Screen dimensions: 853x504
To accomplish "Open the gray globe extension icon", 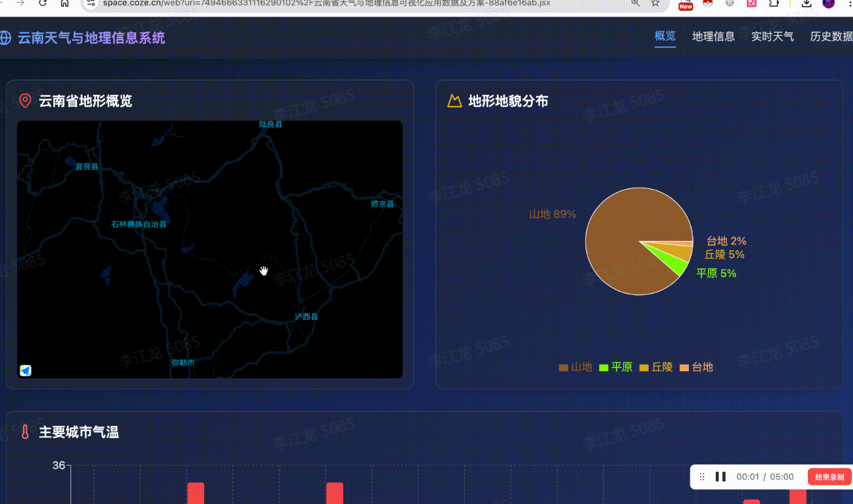I will point(730,3).
